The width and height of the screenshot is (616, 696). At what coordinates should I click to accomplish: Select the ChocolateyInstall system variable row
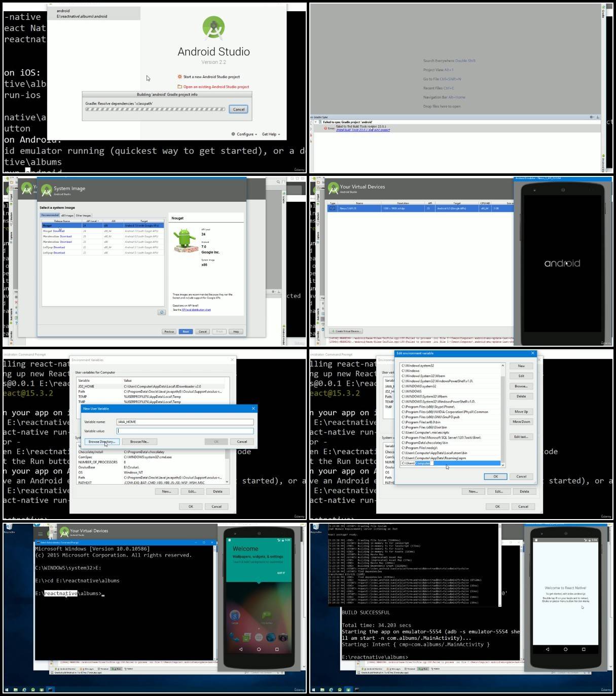pyautogui.click(x=151, y=452)
